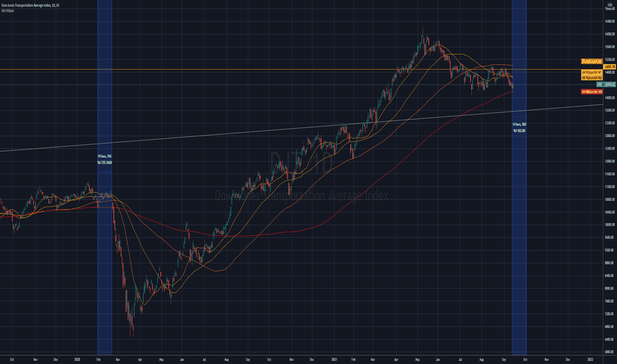
Task: Click the 10000.00 price axis label
Action: pyautogui.click(x=610, y=225)
